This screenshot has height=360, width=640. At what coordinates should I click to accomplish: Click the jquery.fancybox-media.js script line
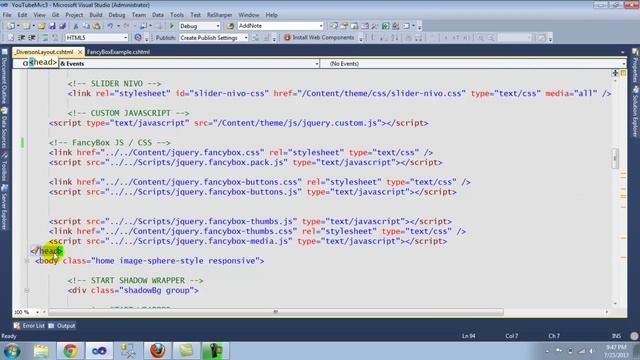click(x=248, y=241)
